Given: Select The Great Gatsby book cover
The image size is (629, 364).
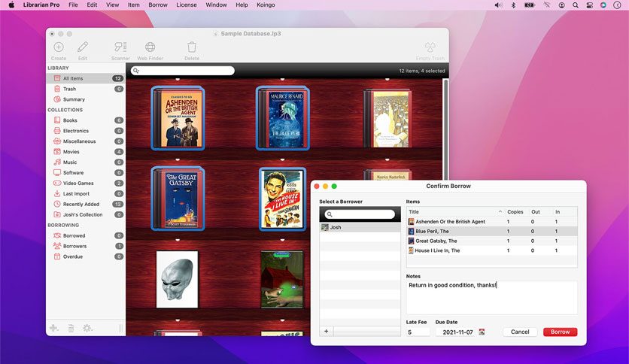Looking at the screenshot, I should tap(178, 199).
